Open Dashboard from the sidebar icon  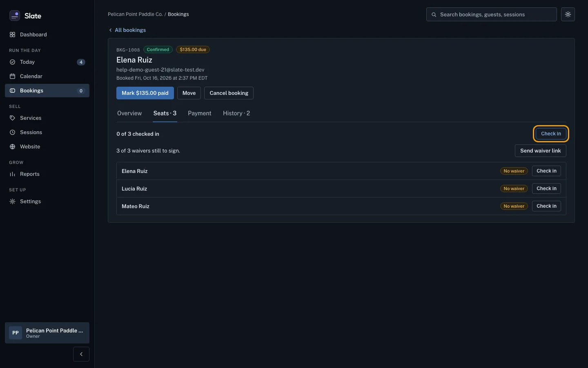click(x=12, y=35)
